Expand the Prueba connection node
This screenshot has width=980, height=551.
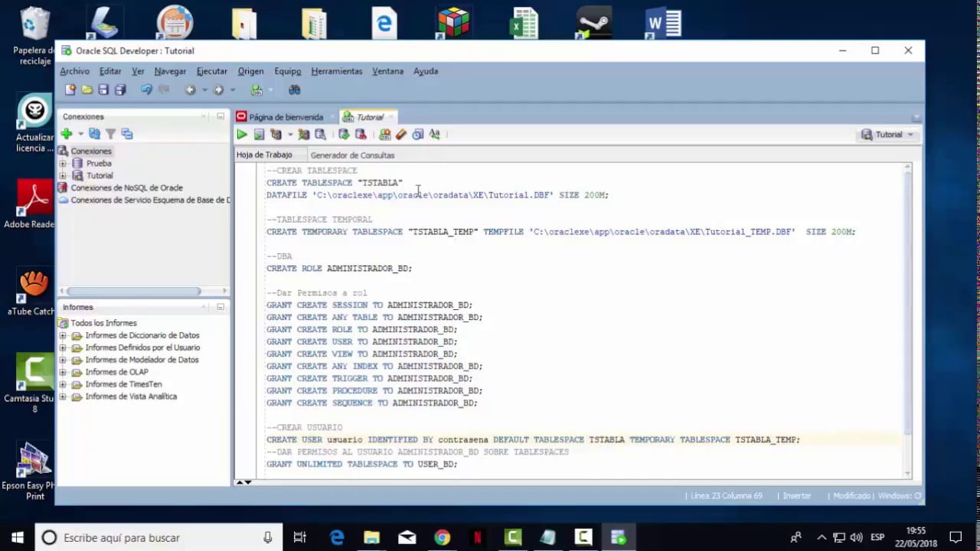pos(63,164)
